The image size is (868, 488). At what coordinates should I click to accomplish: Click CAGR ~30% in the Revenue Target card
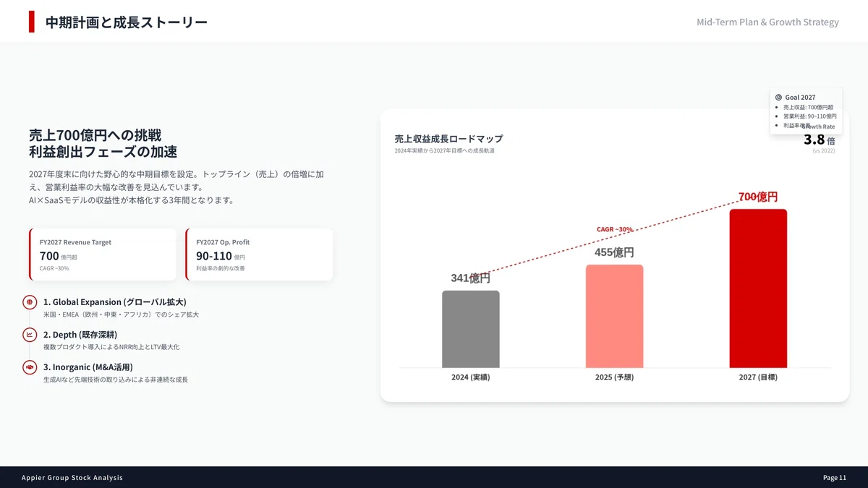(54, 268)
